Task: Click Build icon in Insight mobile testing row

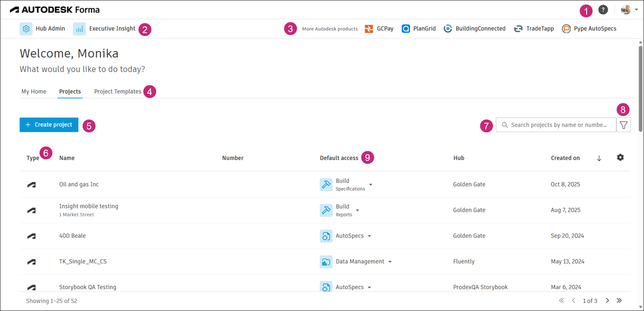Action: coord(326,210)
